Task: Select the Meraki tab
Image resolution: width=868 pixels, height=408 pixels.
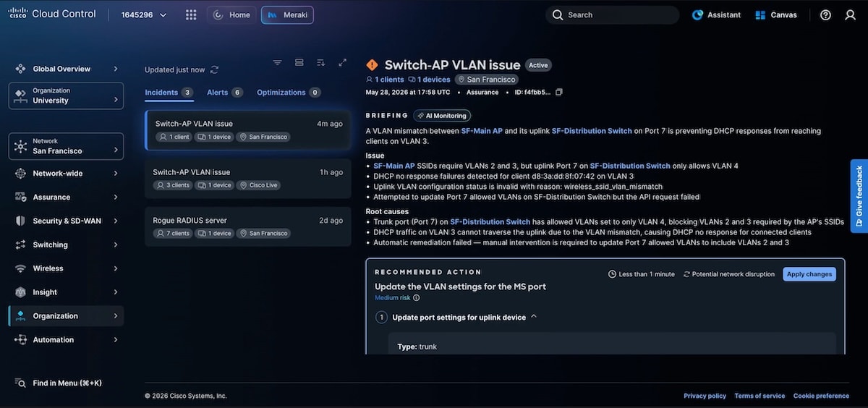Action: (x=287, y=14)
